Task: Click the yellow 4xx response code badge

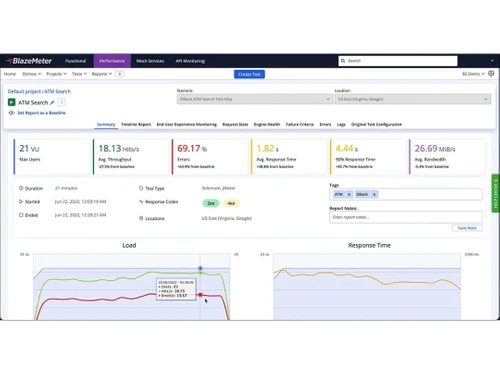Action: (x=231, y=203)
